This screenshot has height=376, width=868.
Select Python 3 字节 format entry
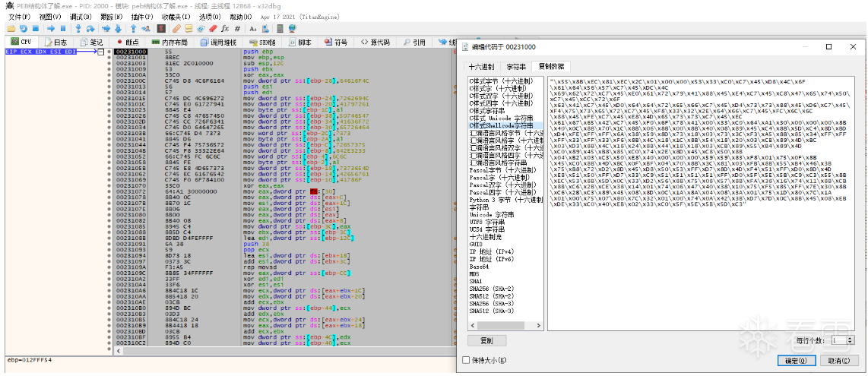(x=505, y=200)
